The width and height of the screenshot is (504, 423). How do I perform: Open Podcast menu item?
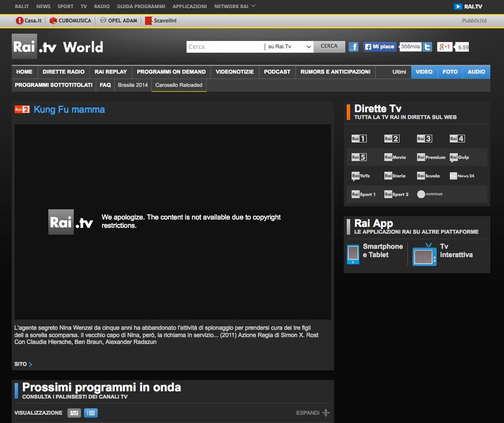click(x=277, y=72)
